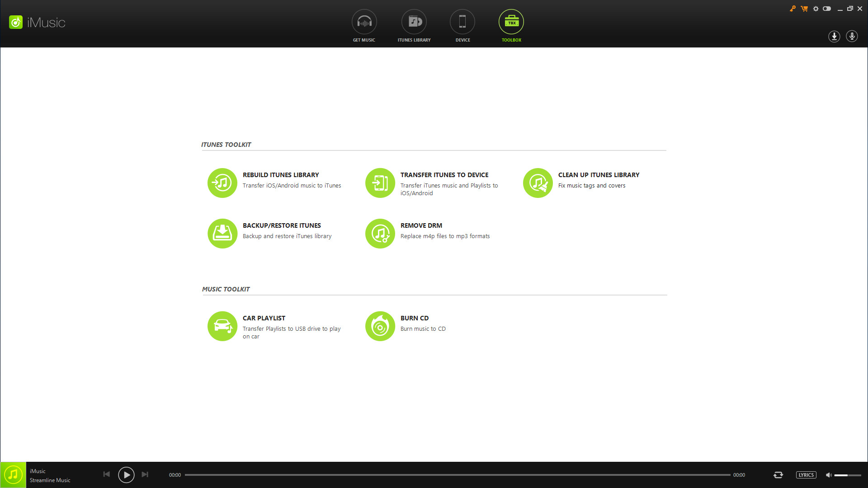Click the LYRICS button
The height and width of the screenshot is (488, 868).
(x=806, y=475)
